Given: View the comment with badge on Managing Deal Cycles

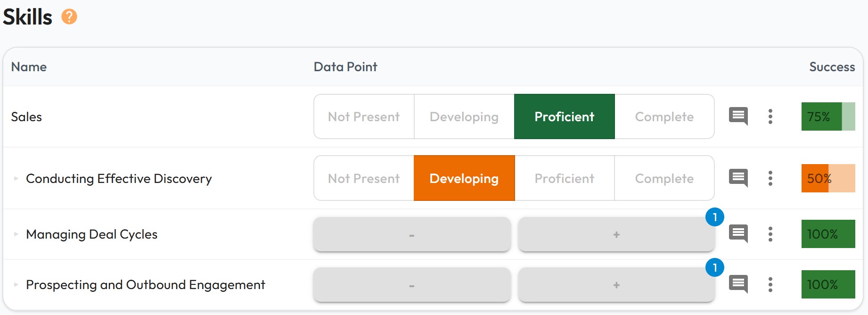Looking at the screenshot, I should [x=738, y=233].
